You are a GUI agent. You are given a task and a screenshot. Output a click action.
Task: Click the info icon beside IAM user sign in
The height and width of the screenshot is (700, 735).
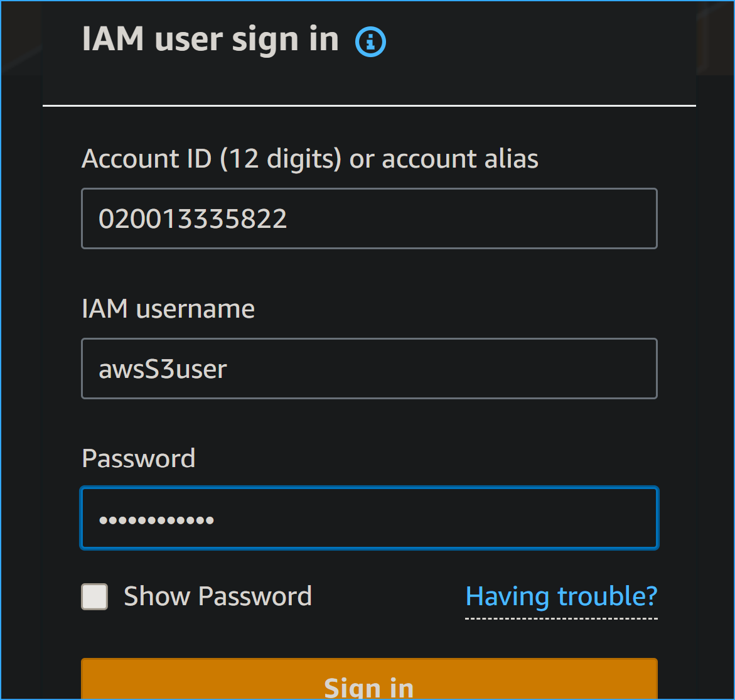pos(370,41)
